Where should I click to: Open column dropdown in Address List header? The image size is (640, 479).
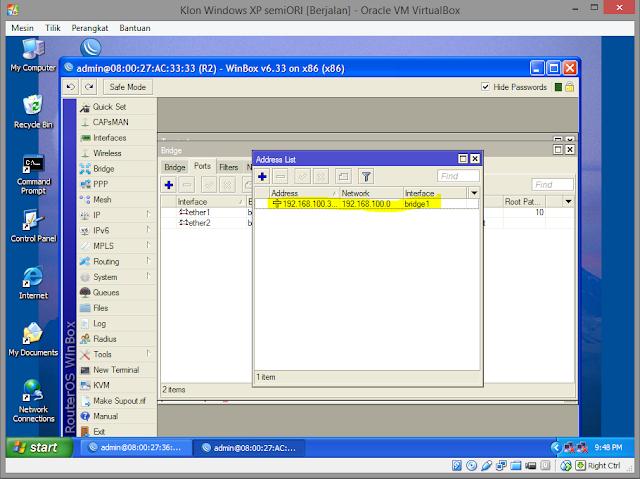pyautogui.click(x=474, y=193)
